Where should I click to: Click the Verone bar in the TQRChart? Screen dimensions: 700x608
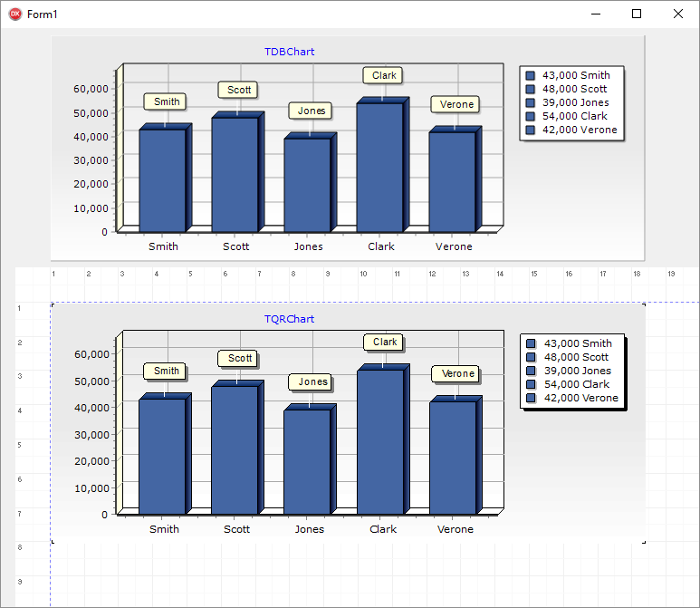pos(453,458)
